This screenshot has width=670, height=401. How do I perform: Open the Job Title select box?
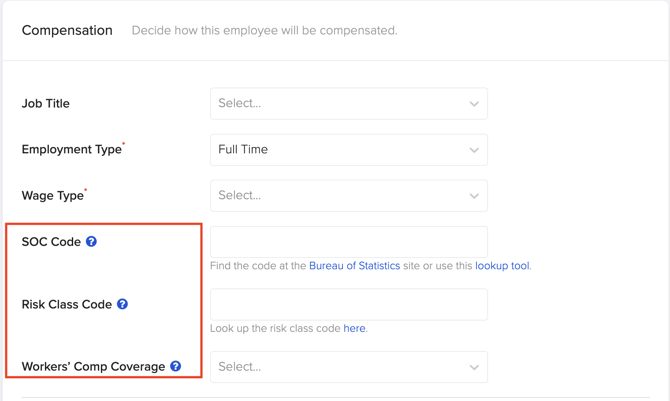[349, 103]
